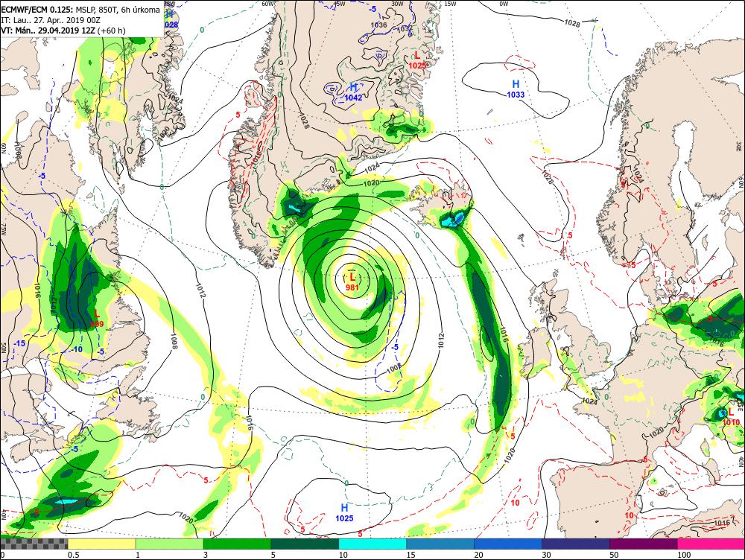Select the cyan 10–15 legend swatch
Image resolution: width=745 pixels, height=560 pixels.
[x=372, y=544]
